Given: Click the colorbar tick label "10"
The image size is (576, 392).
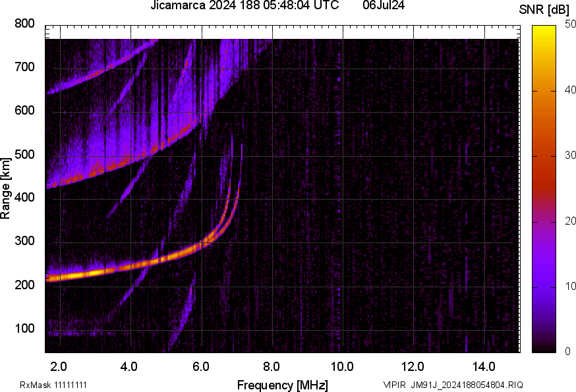Looking at the screenshot, I should 570,287.
